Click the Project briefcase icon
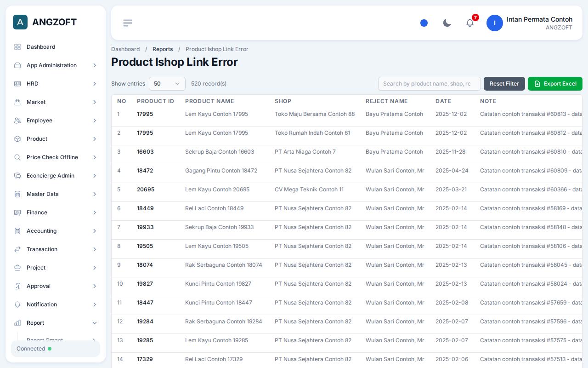The height and width of the screenshot is (368, 588). point(17,268)
